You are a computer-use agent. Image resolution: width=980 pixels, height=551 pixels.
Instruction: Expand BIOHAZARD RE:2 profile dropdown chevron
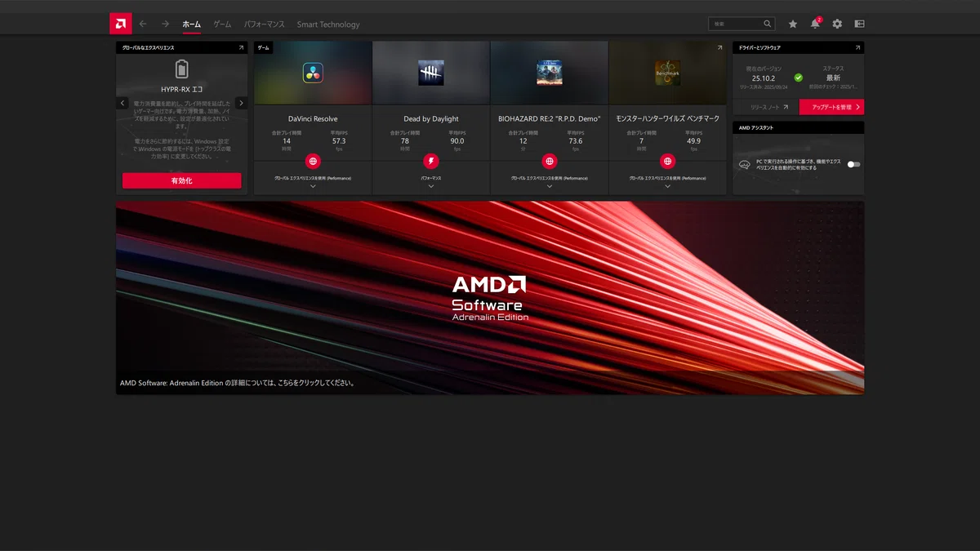pyautogui.click(x=550, y=186)
